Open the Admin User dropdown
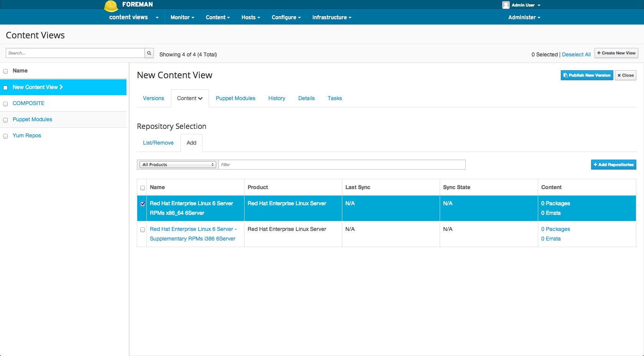Viewport: 644px width, 356px height. [526, 5]
